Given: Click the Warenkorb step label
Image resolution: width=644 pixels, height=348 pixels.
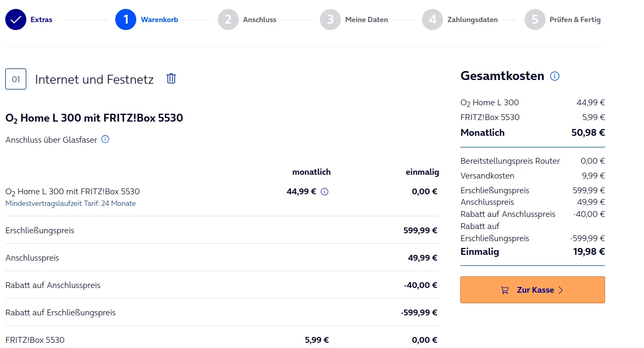Looking at the screenshot, I should click(x=159, y=20).
